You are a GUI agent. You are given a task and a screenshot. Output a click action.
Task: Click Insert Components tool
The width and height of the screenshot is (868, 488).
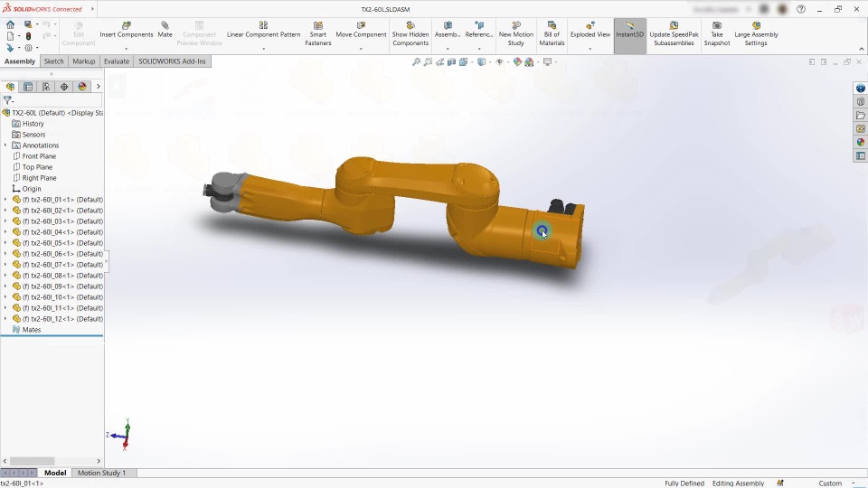(x=127, y=30)
